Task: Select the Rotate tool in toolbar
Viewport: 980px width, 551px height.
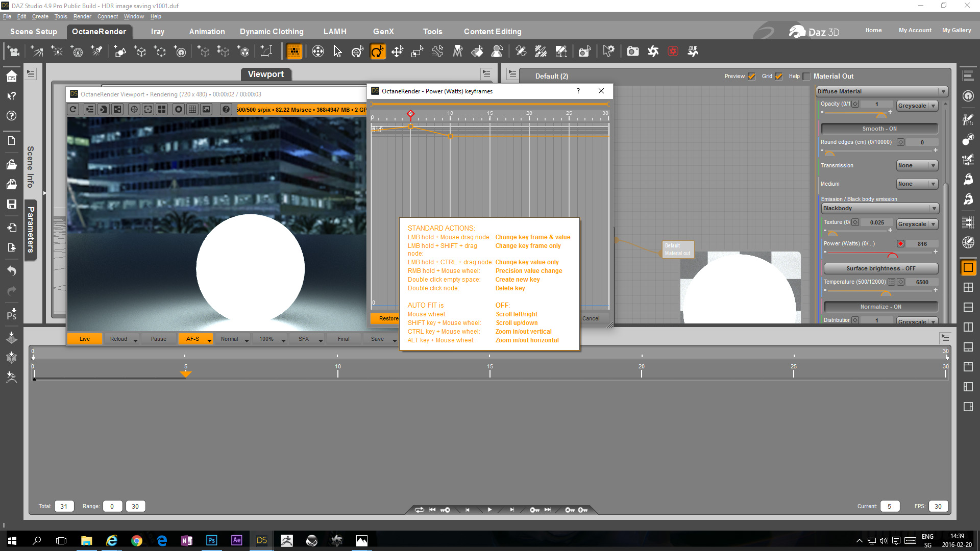Action: 377,52
